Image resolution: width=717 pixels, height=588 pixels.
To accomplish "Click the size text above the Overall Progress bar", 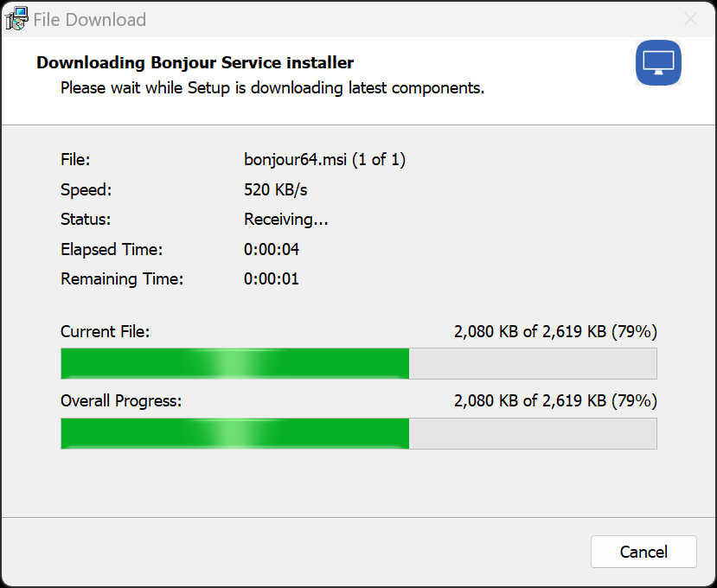I will click(555, 401).
